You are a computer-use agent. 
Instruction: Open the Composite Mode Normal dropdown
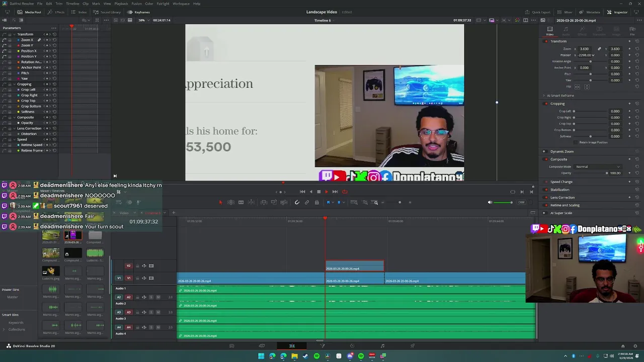tap(598, 166)
